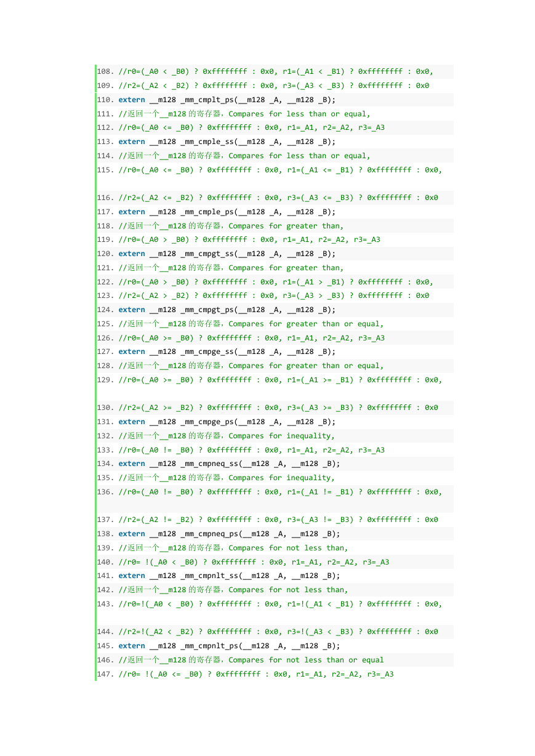The height and width of the screenshot is (756, 535).
Task: Click line 146 not less than or equal comment
Action: pos(251,660)
